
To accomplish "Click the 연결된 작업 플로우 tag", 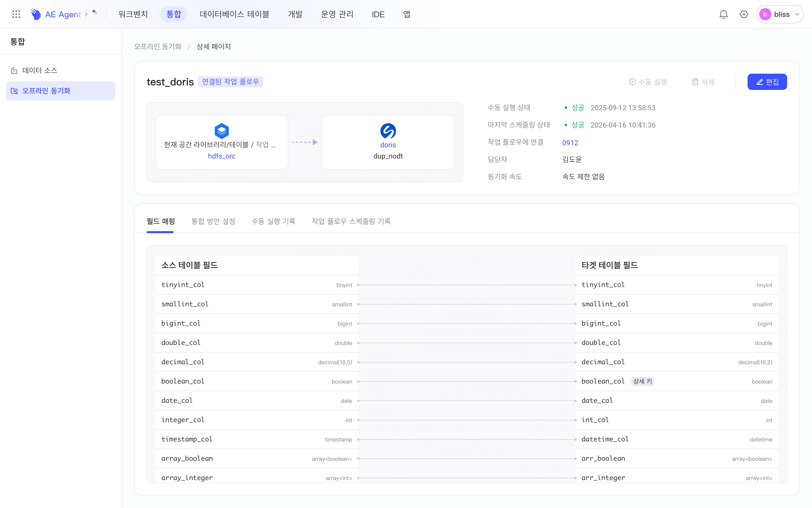I will click(230, 82).
